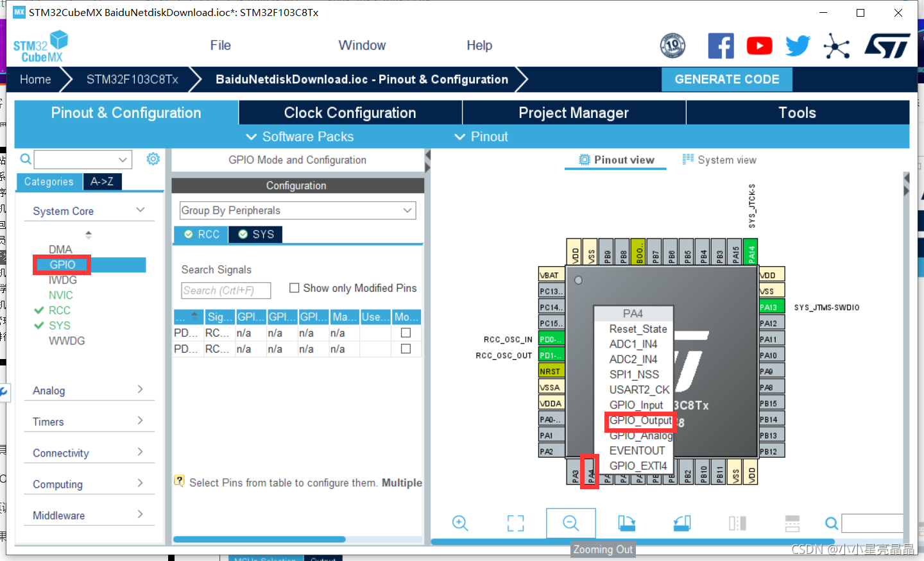Click the pinout view horizontal scrollbar
924x561 pixels.
tap(632, 542)
